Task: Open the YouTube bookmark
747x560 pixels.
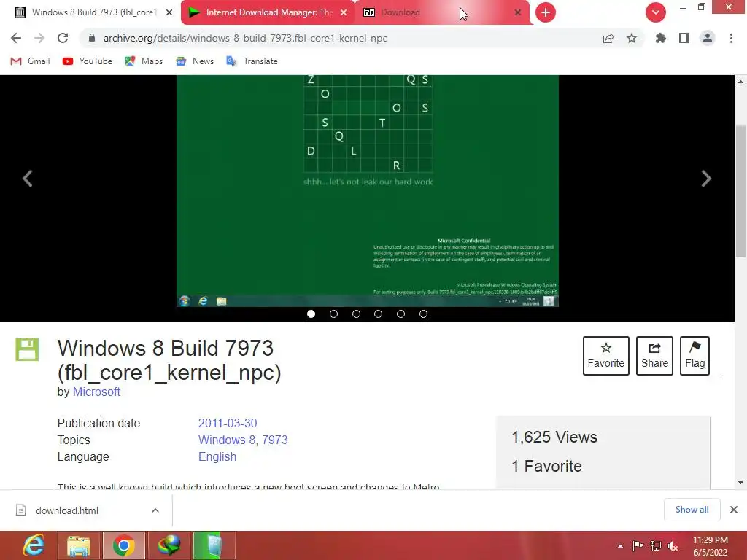Action: (x=88, y=61)
